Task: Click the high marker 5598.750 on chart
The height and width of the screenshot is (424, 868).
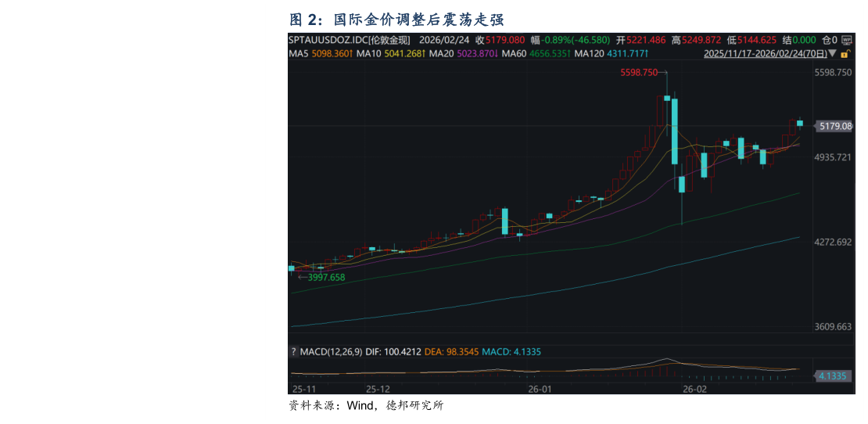Action: point(638,73)
